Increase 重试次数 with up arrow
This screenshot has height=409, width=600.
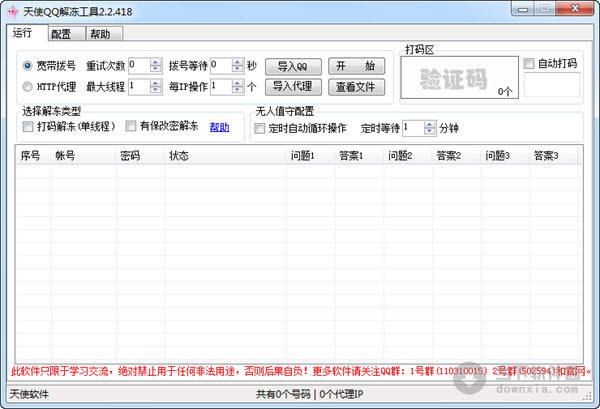155,62
